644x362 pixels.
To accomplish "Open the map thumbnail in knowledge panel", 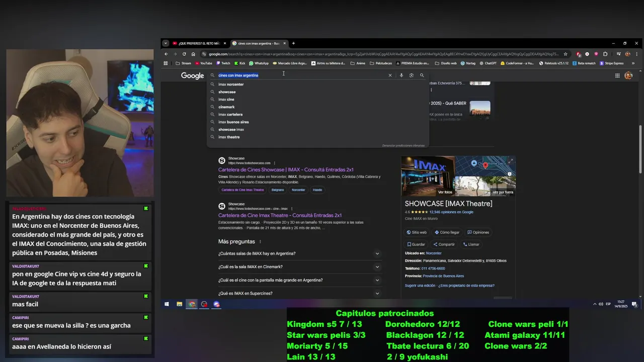I will [485, 166].
